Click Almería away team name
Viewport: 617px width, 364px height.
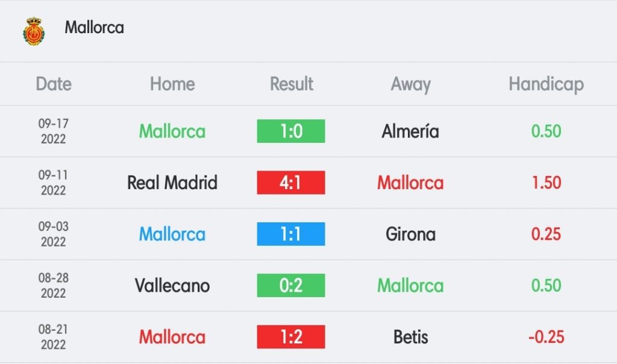[410, 131]
